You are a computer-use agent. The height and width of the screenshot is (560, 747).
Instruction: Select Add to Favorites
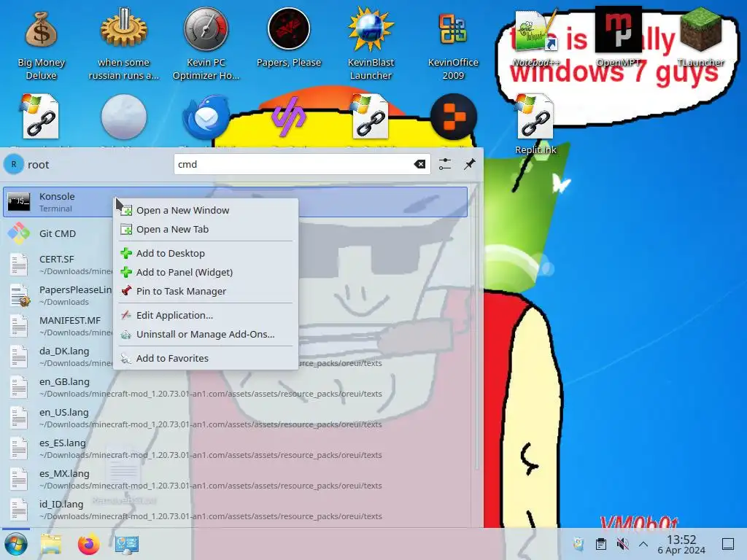pos(206,358)
